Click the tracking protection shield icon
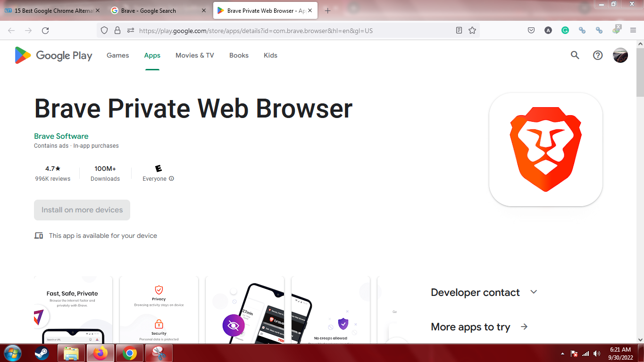 tap(105, 31)
